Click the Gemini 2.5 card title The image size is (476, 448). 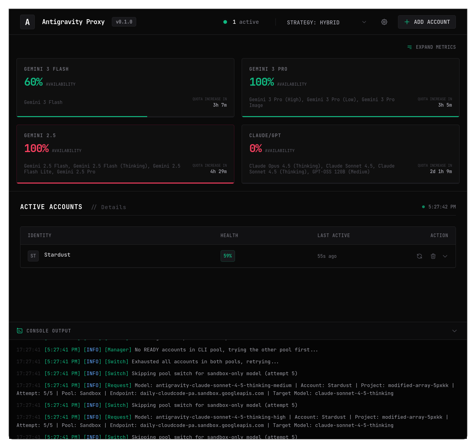point(40,136)
